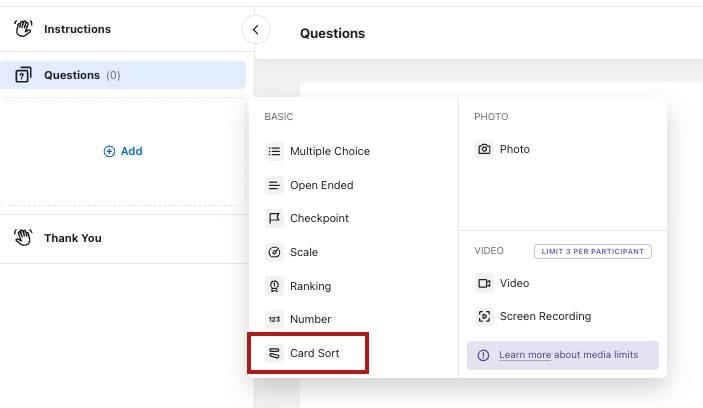Click the Photo camera icon
This screenshot has width=703, height=408.
484,149
